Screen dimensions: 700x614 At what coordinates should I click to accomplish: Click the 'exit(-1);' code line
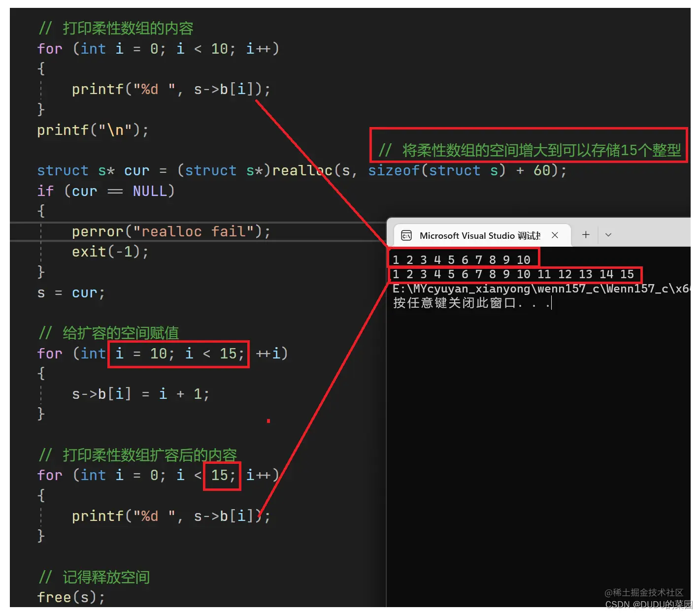[110, 252]
